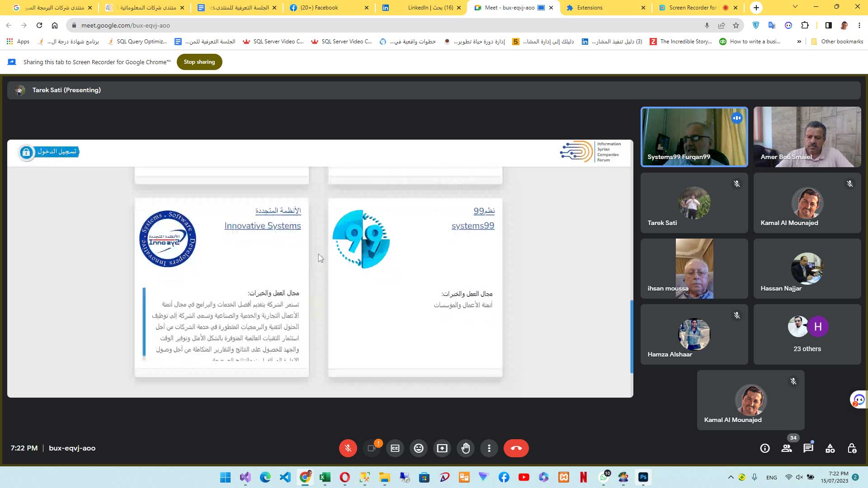
Task: Open new browser tab plus button
Action: [756, 8]
